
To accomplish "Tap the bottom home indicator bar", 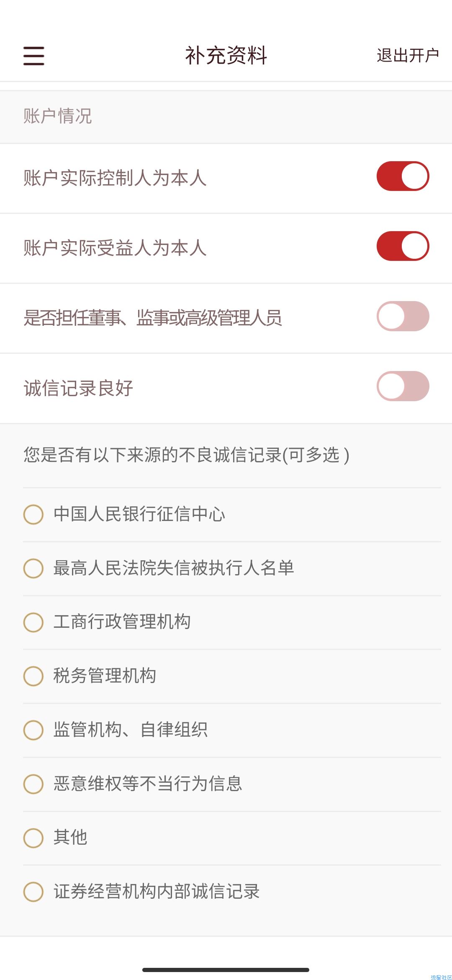I will click(226, 970).
